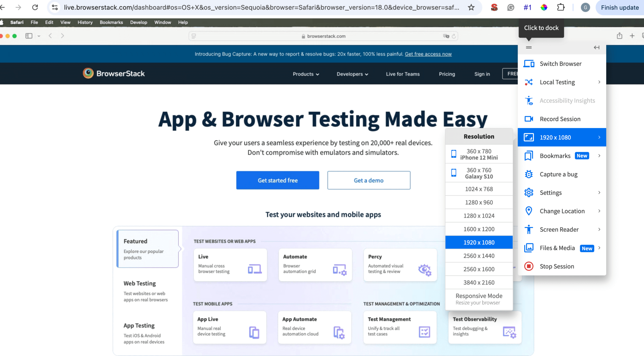Open the Safari sidebar dropdown chevron
Viewport: 644px width, 356px height.
[x=39, y=36]
